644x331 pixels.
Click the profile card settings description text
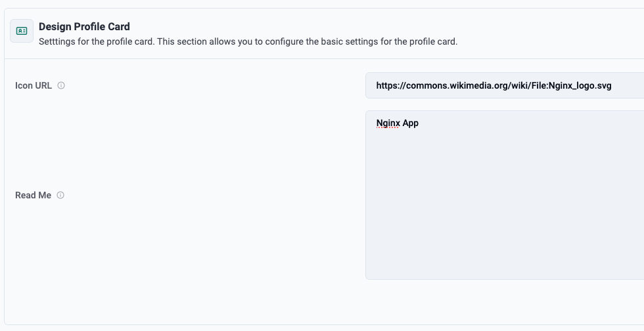[248, 41]
